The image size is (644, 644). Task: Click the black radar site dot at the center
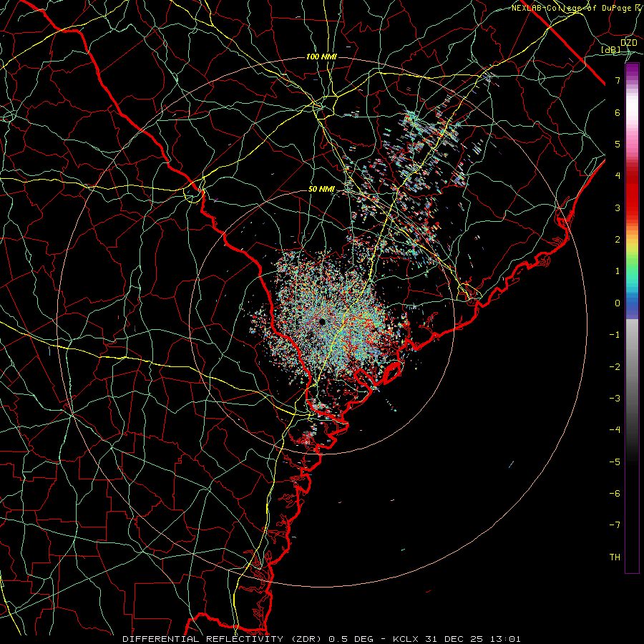pos(322,321)
